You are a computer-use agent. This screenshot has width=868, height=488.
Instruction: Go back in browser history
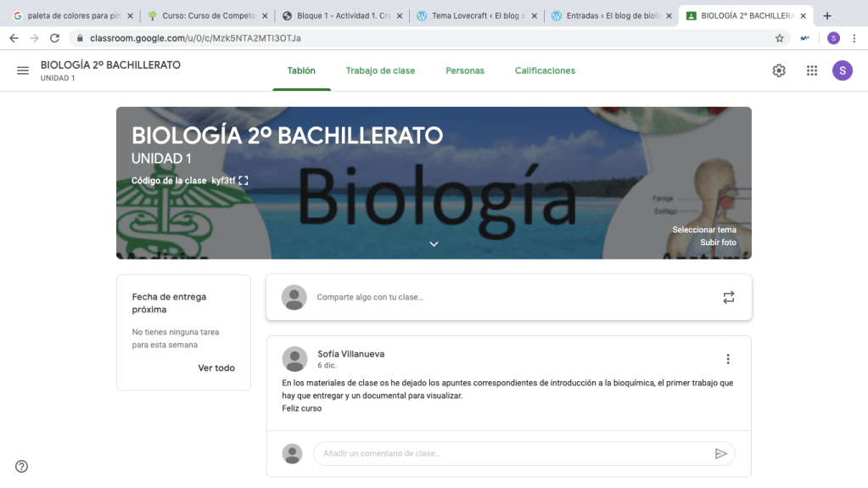(x=14, y=38)
